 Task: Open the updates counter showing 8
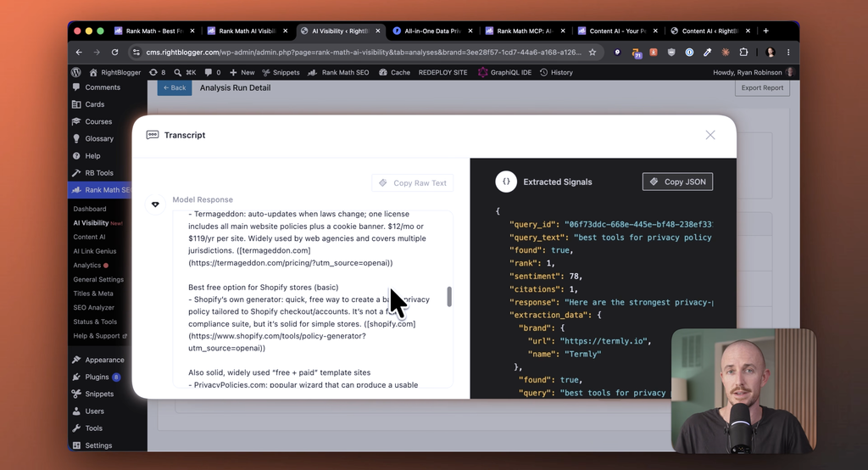pos(157,73)
